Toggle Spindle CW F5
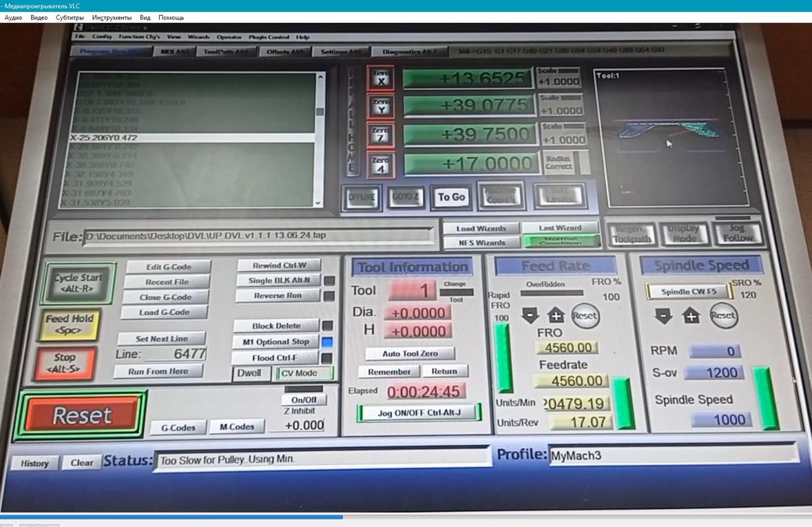 [687, 292]
